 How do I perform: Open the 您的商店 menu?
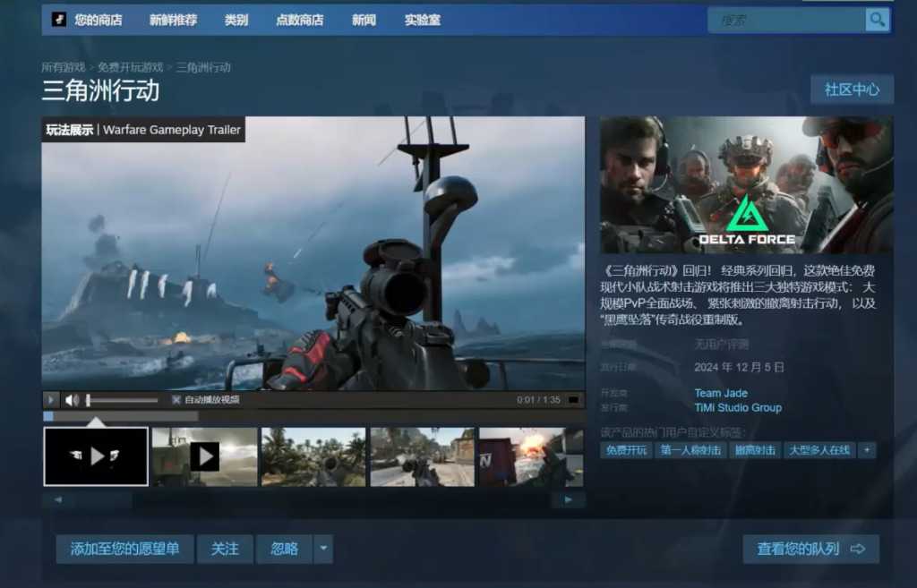[99, 20]
